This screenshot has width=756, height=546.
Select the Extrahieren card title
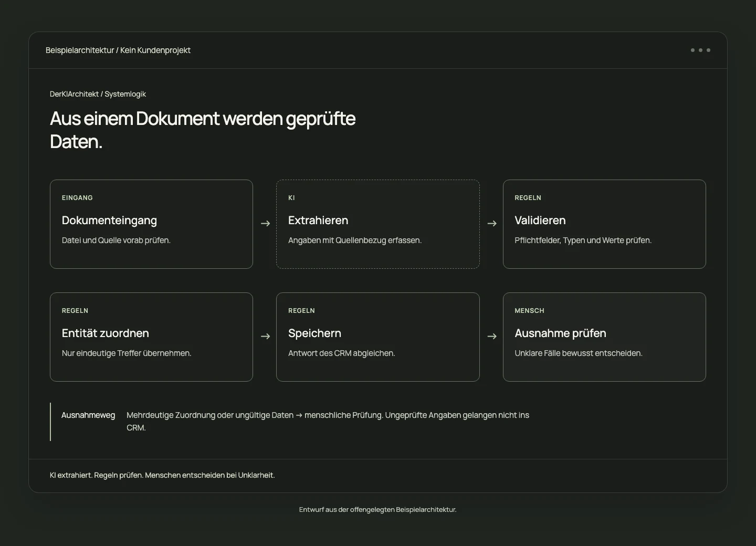point(318,220)
